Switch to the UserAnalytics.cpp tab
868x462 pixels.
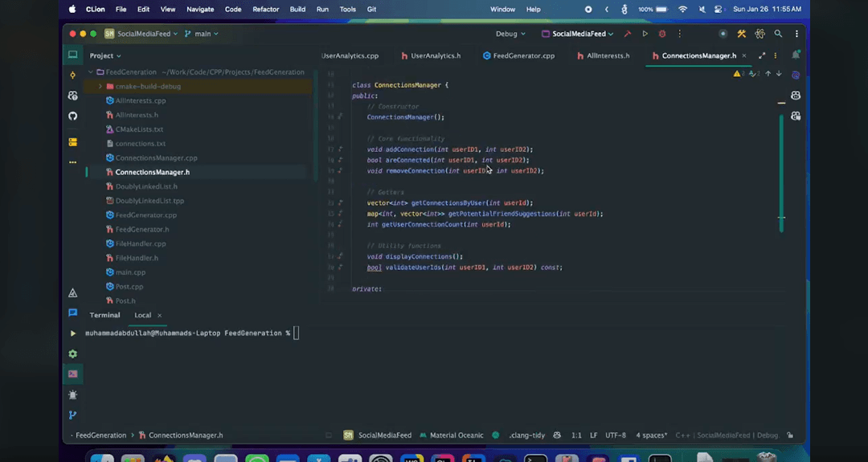350,56
